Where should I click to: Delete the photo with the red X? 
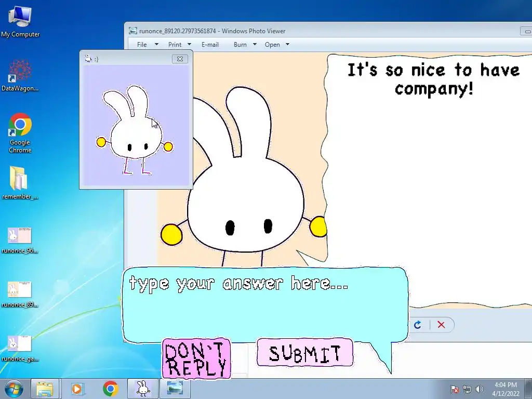coord(441,325)
